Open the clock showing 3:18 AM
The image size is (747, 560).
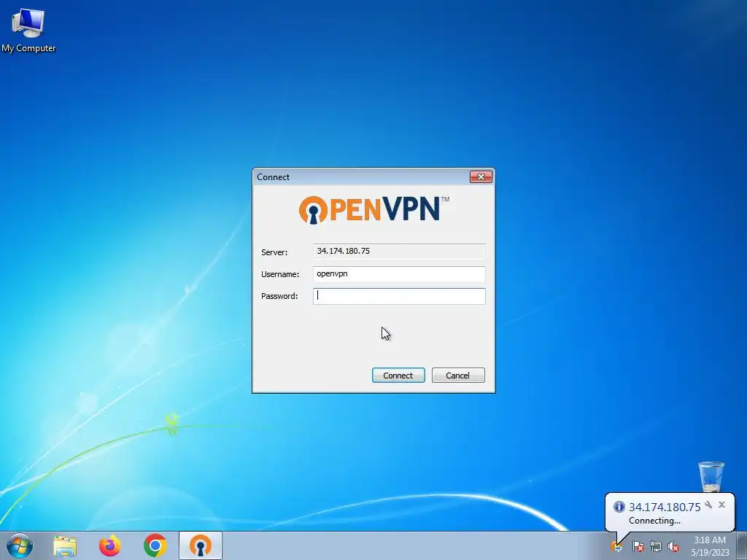click(x=710, y=546)
